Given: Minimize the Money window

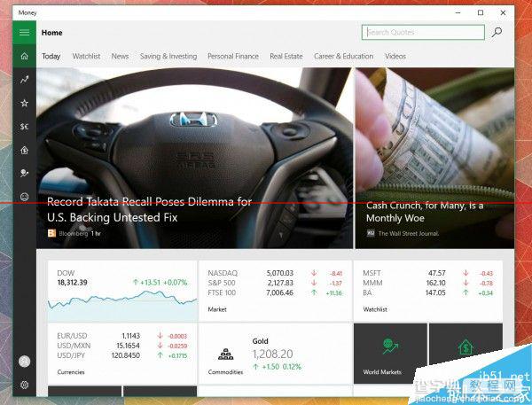Looking at the screenshot, I should click(458, 12).
